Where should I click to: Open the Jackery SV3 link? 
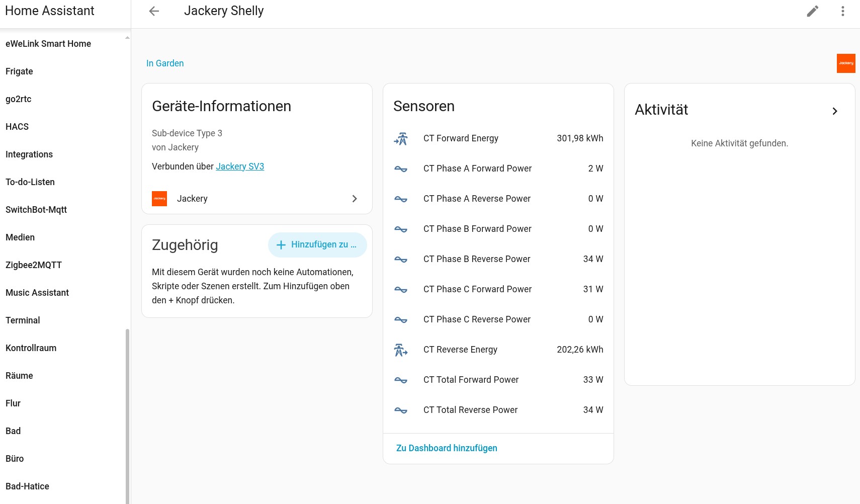tap(240, 166)
